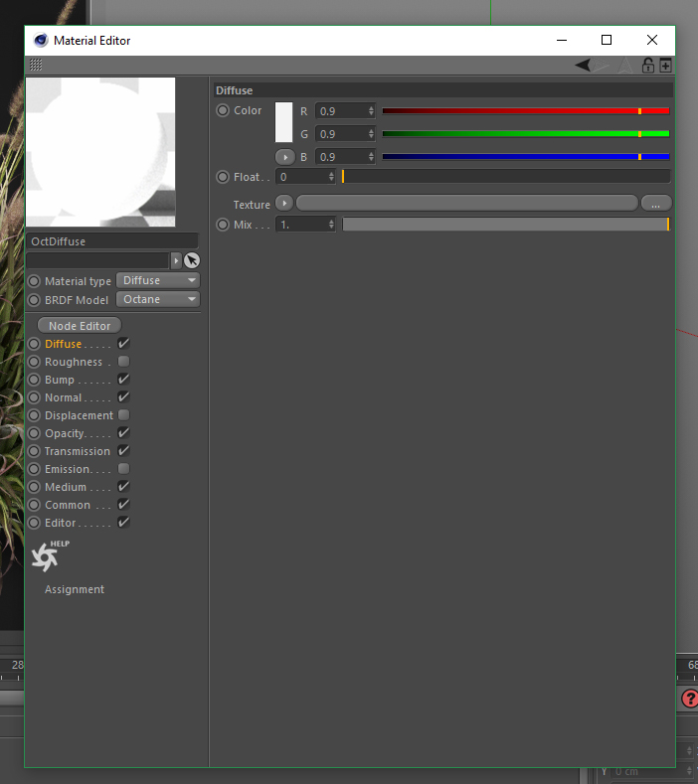Click animation dot beside Color

[223, 110]
